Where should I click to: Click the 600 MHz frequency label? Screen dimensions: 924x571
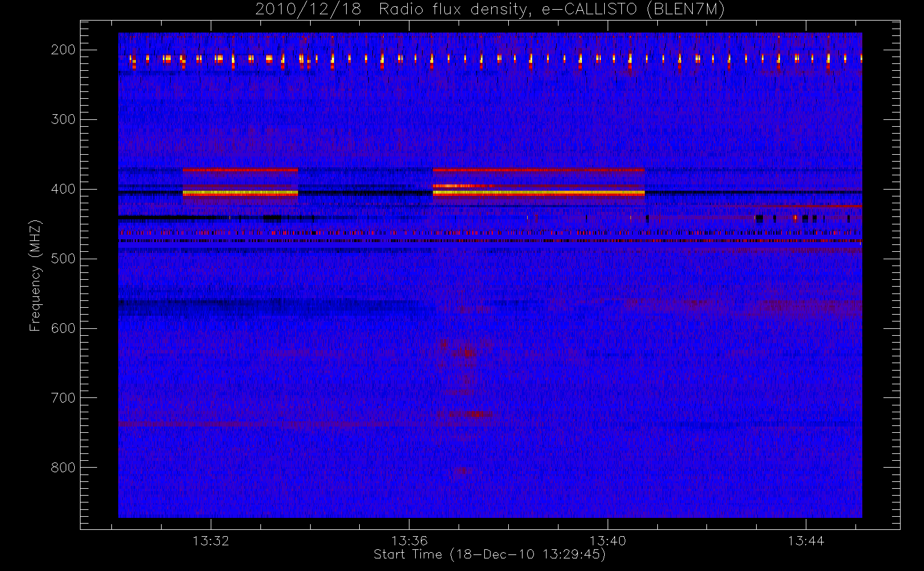[x=63, y=328]
